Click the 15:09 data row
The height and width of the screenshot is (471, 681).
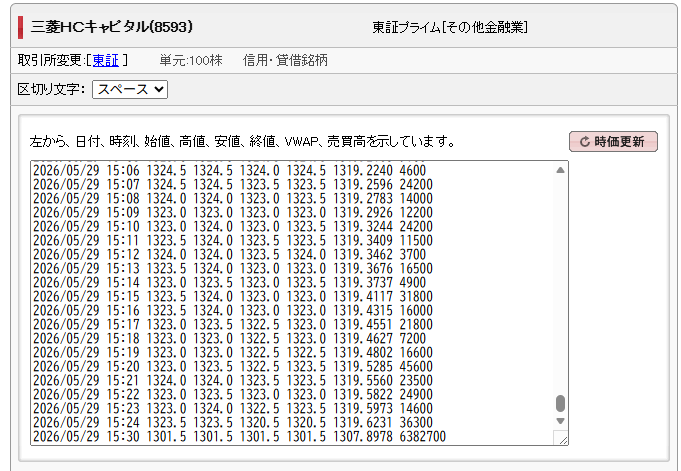point(233,212)
